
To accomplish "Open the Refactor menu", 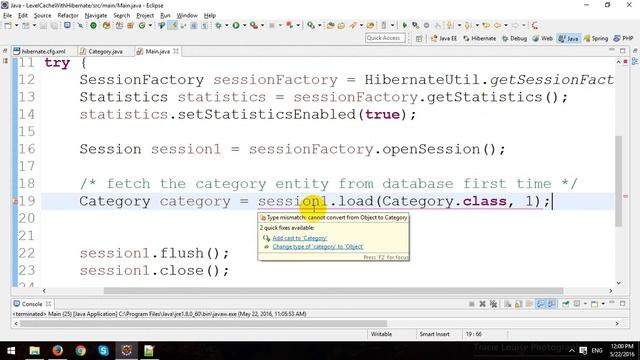I will tap(68, 16).
